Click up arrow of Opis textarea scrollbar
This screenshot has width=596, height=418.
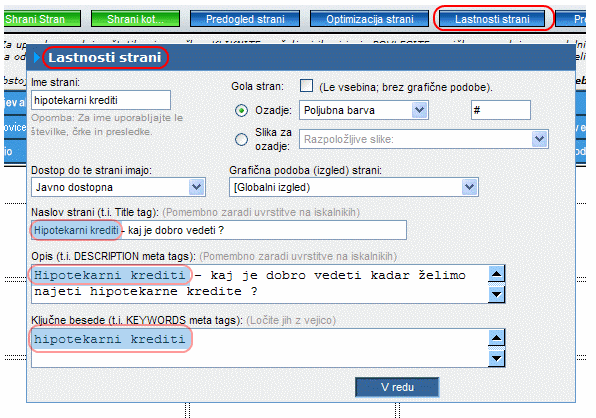[x=496, y=274]
